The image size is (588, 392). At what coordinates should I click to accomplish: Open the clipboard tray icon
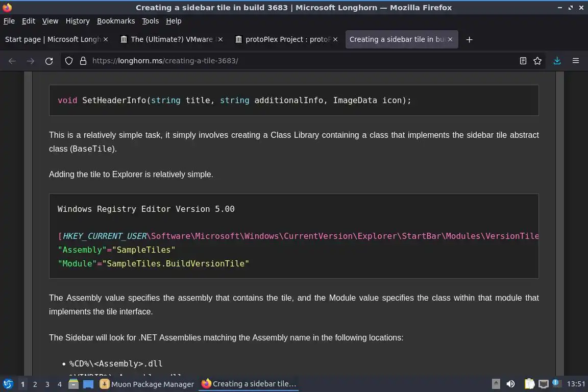coord(529,384)
